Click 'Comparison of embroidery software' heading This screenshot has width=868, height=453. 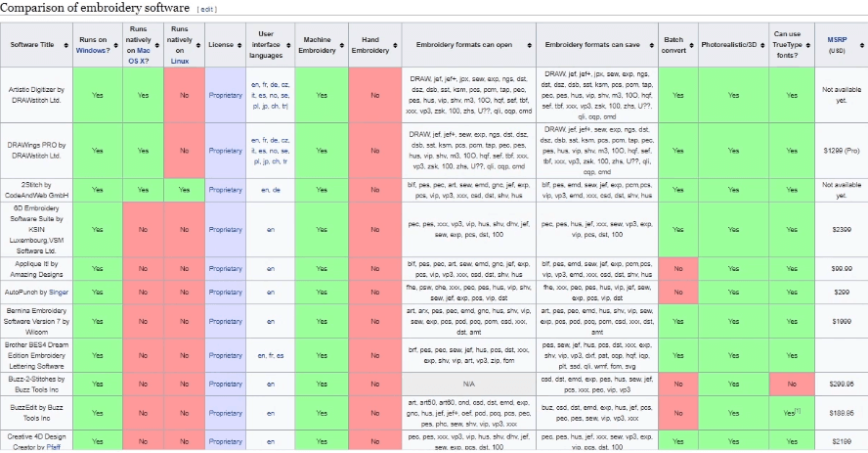[x=95, y=8]
